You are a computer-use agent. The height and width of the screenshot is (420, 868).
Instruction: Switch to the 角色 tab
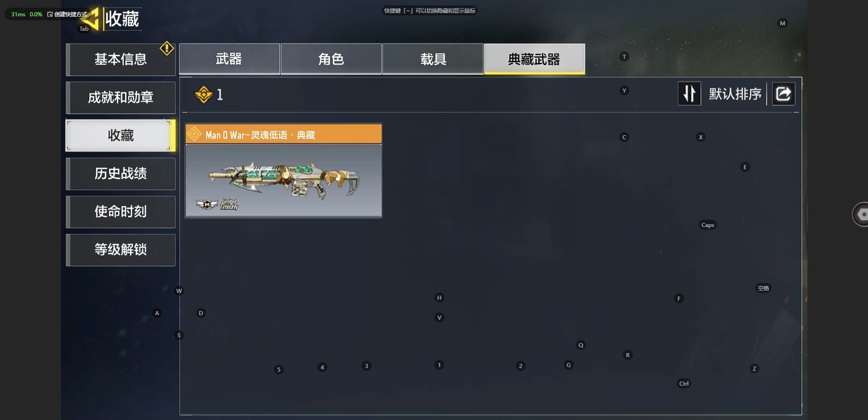[x=331, y=59]
